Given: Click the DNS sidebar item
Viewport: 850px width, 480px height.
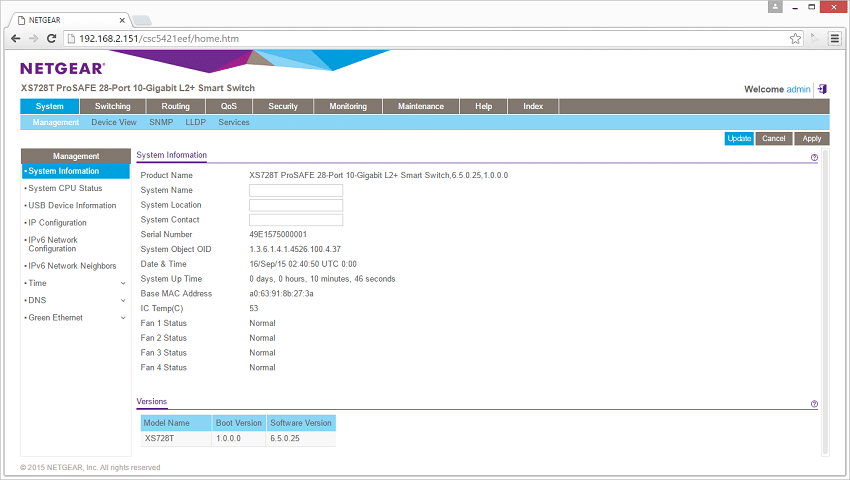Looking at the screenshot, I should [37, 300].
